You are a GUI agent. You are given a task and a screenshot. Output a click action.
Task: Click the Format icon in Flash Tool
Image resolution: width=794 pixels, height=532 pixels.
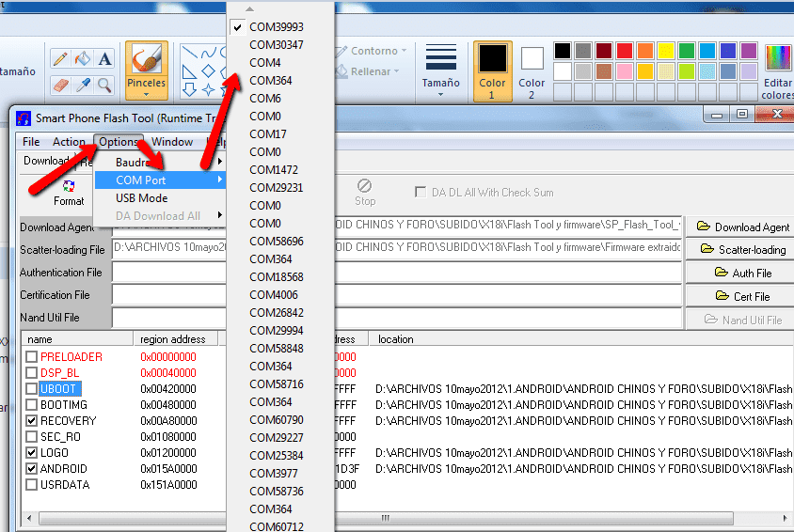point(69,186)
